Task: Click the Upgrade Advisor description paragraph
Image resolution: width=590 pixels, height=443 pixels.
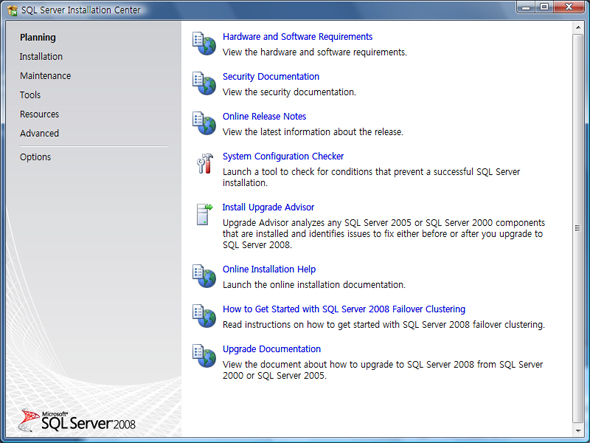Action: (x=383, y=234)
